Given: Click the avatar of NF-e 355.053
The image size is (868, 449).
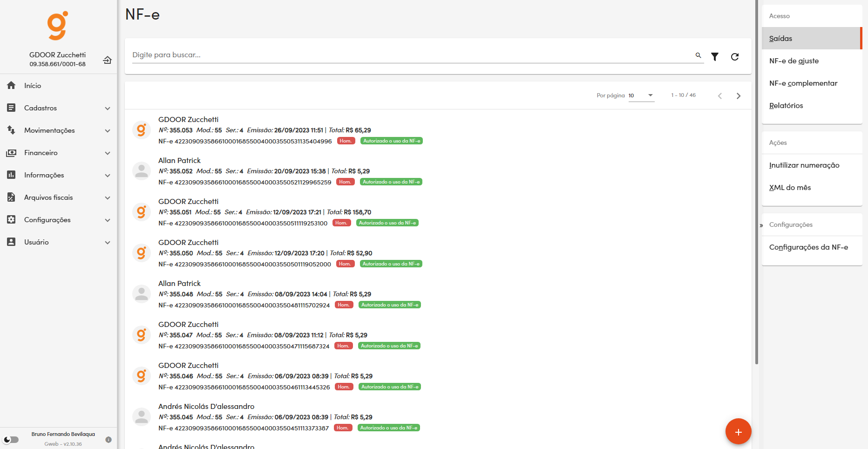Looking at the screenshot, I should coord(142,130).
